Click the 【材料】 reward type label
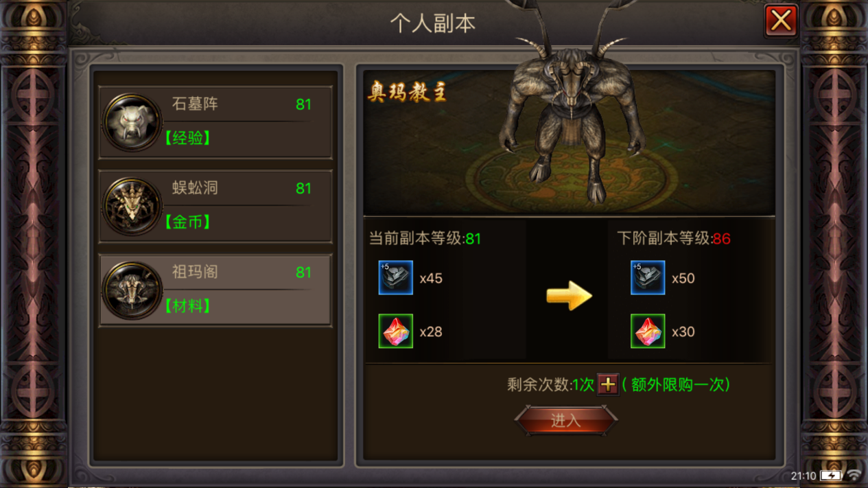The width and height of the screenshot is (868, 488). (188, 306)
